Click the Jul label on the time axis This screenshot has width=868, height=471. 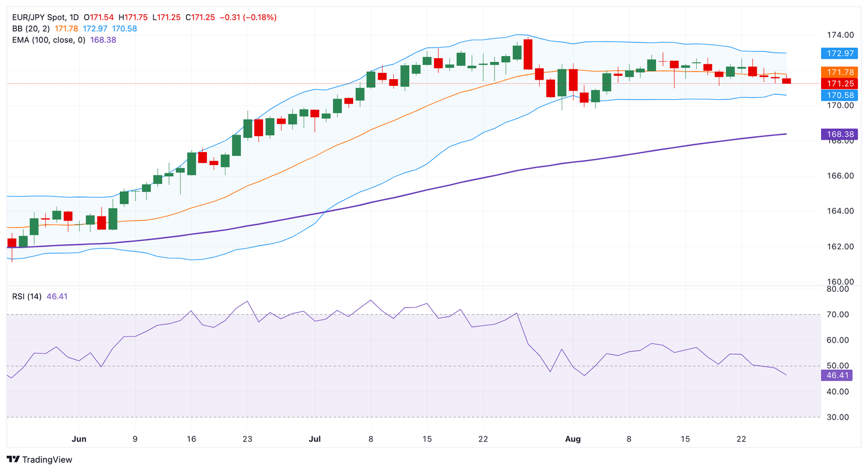pos(315,439)
